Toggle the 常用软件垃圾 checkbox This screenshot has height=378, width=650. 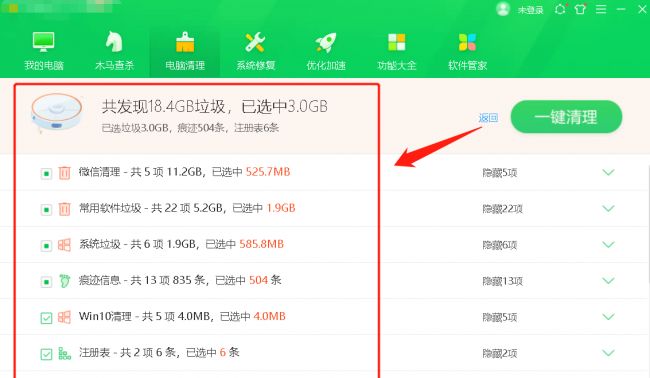pos(46,209)
